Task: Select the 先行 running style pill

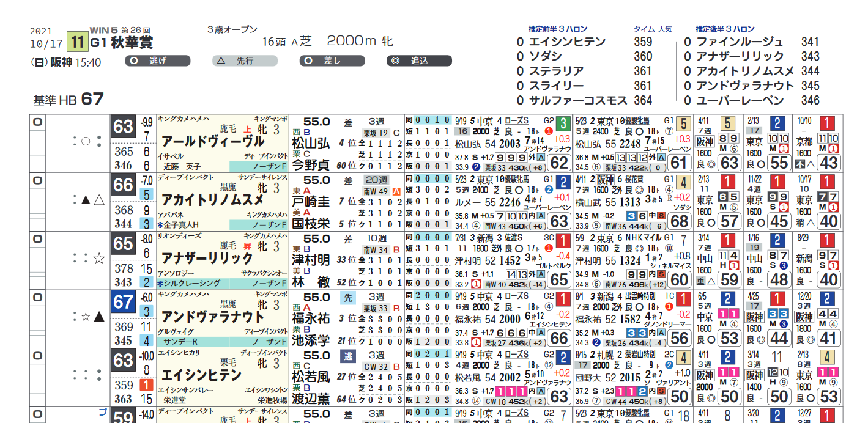Action: (x=245, y=61)
